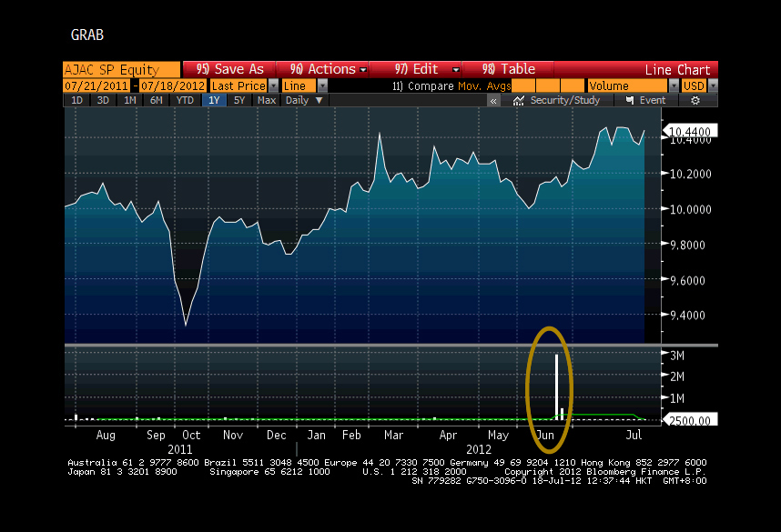Viewport: 781px width, 532px height.
Task: Set range to 6M
Action: [x=157, y=101]
